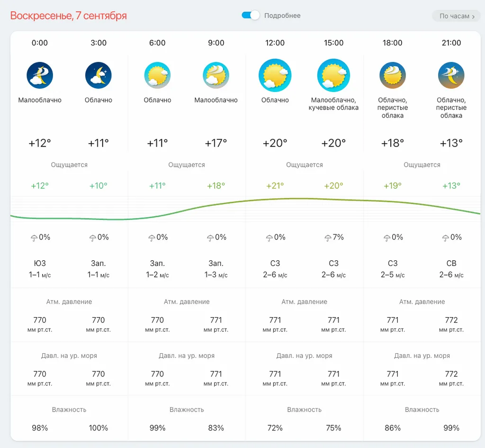Click the 18:00 sunset cirrus icon
This screenshot has height=448, width=485.
[393, 75]
